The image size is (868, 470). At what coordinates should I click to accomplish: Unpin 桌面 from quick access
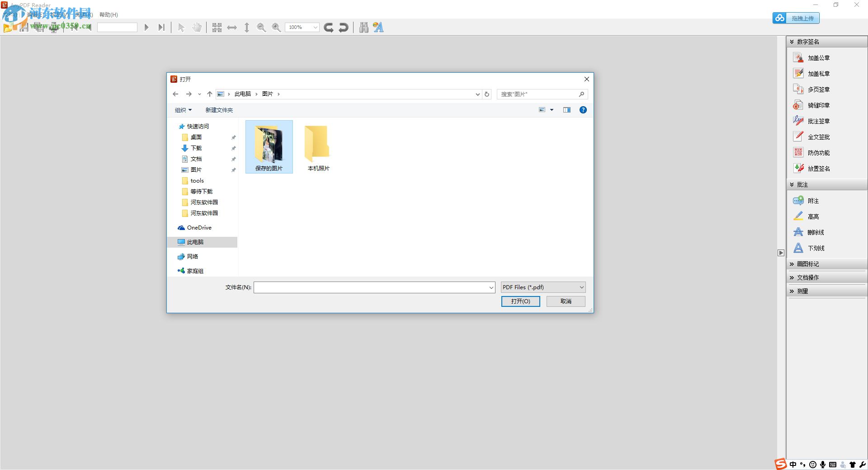point(234,137)
